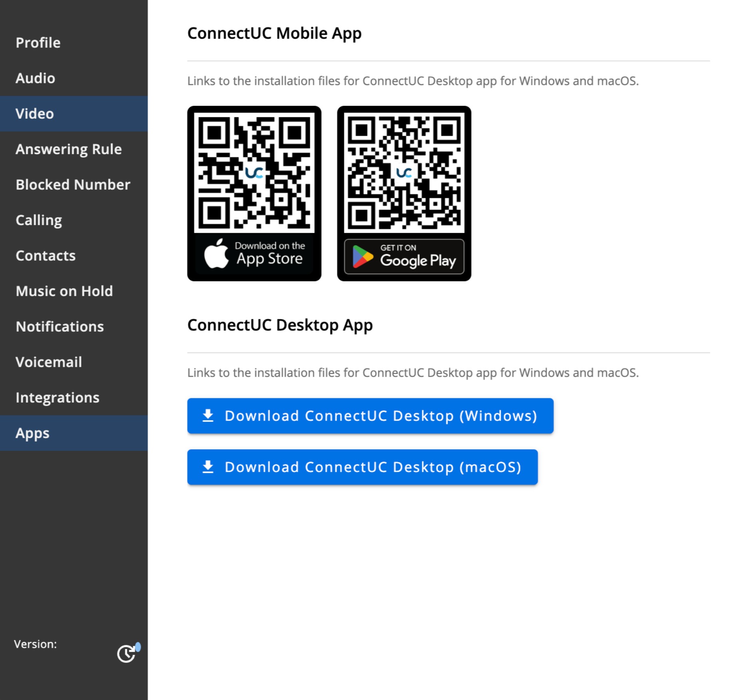
Task: Click the ConnectUC Mobile App heading
Action: pos(274,34)
